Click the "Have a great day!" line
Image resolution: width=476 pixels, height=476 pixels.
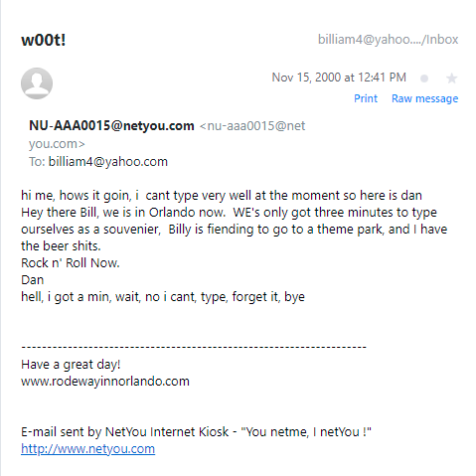pyautogui.click(x=71, y=365)
